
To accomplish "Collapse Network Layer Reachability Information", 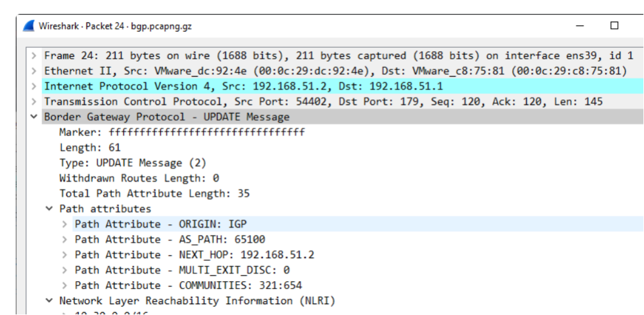I will click(50, 300).
